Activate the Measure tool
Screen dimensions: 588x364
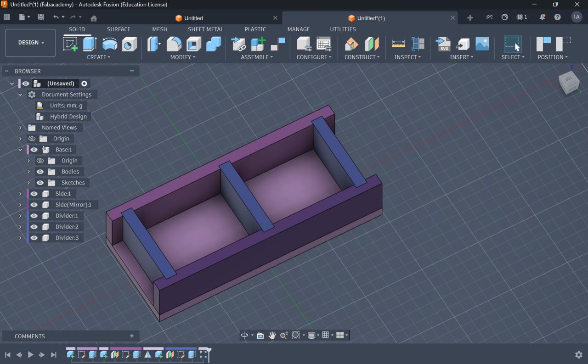pyautogui.click(x=398, y=44)
